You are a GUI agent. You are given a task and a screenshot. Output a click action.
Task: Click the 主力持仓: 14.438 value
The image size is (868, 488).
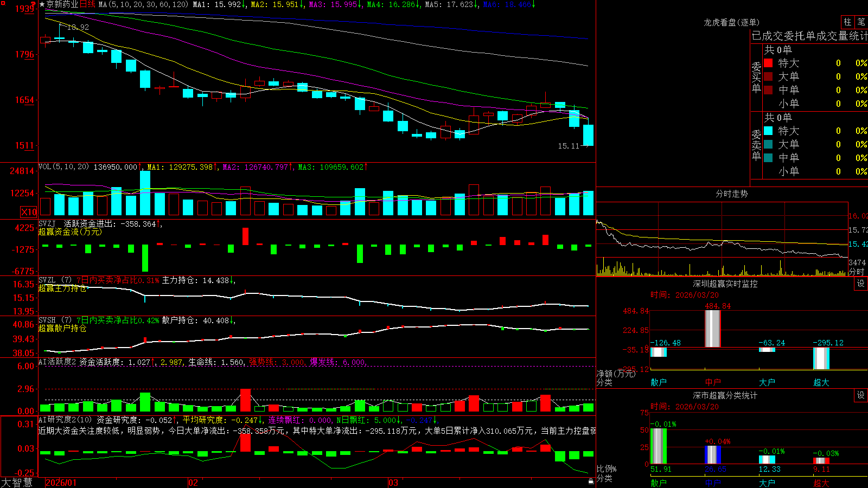[x=195, y=280]
